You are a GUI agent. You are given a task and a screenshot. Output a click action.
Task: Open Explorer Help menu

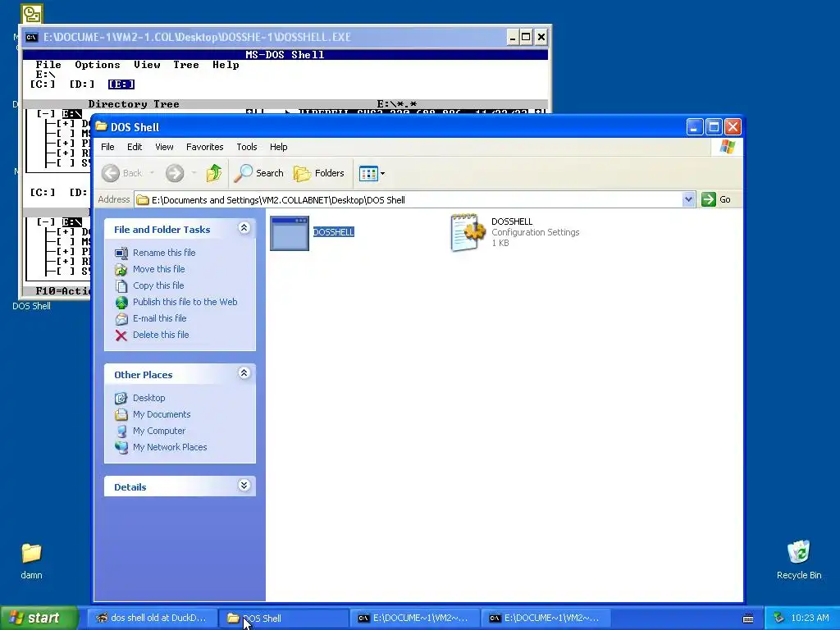point(279,147)
